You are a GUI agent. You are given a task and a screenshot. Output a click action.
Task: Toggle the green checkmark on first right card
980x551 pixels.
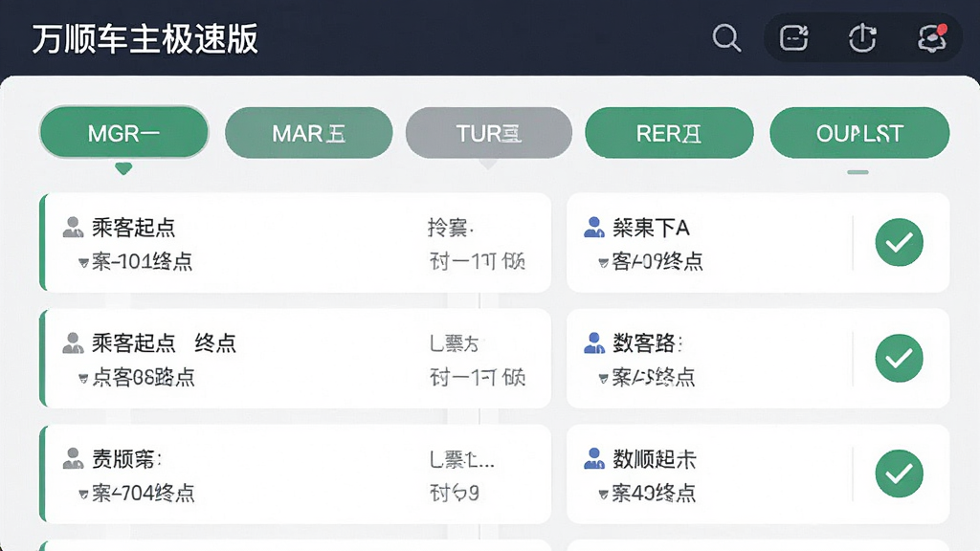tap(899, 242)
